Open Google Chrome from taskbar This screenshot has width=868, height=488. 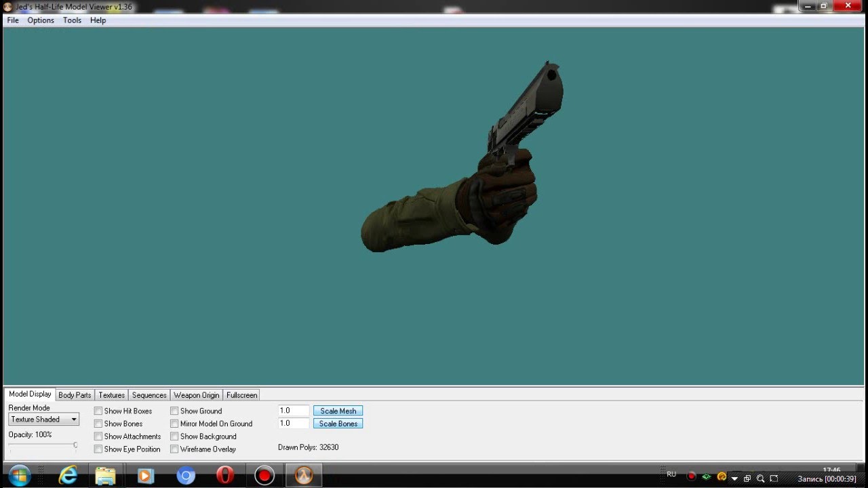click(186, 476)
